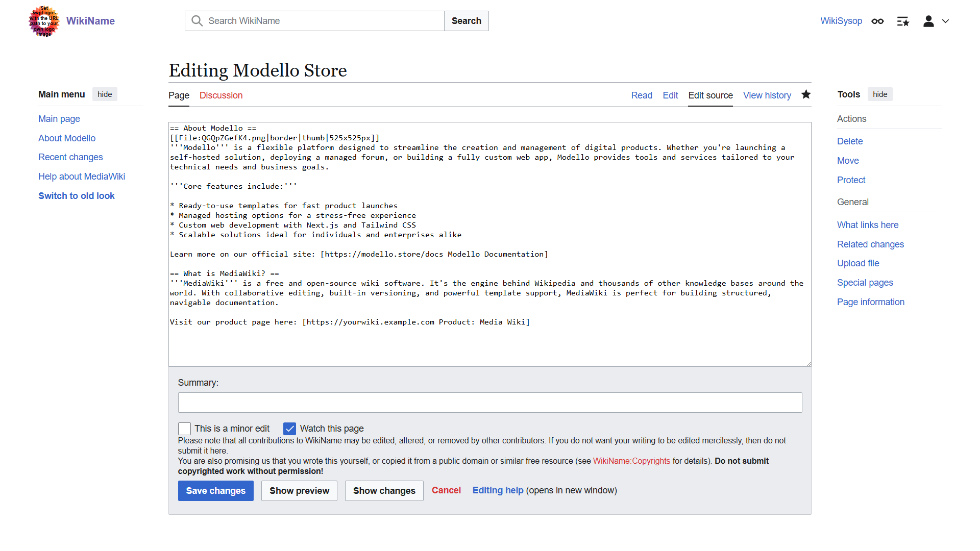Focus the Search WikiName field
Screen dimensions: 980x551
314,21
